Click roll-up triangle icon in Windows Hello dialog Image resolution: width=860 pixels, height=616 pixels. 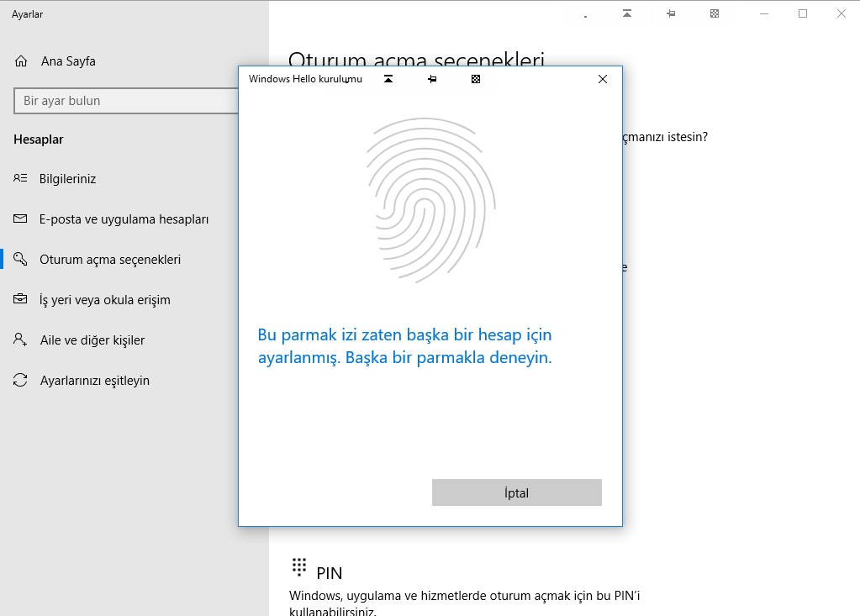[388, 79]
